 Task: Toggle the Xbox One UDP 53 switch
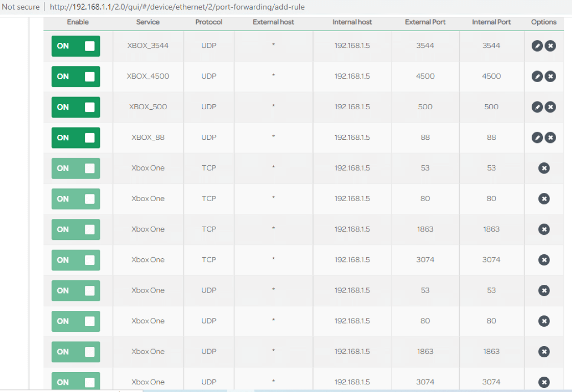pos(76,290)
